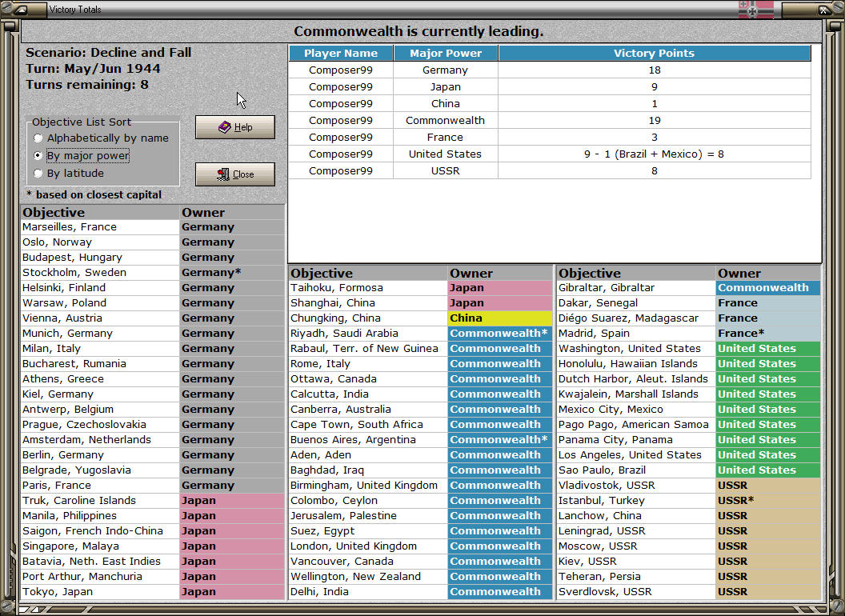Click the France major power cell
The height and width of the screenshot is (616, 845).
(446, 137)
